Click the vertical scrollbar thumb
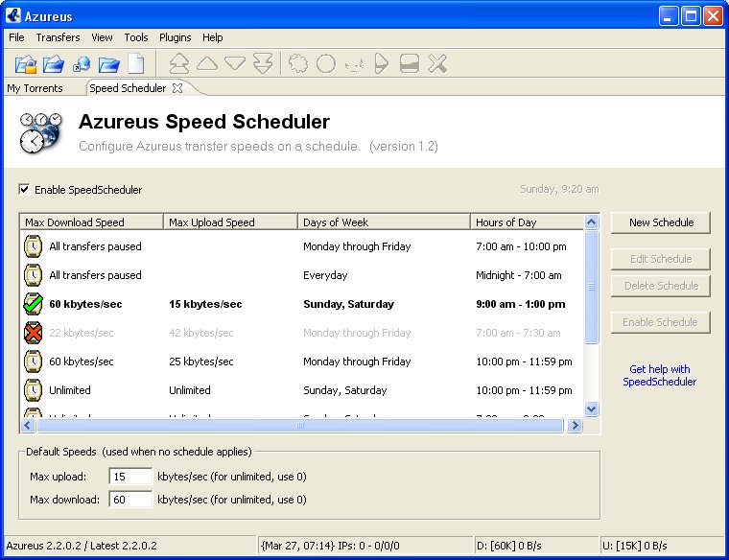The width and height of the screenshot is (729, 560). point(592,287)
